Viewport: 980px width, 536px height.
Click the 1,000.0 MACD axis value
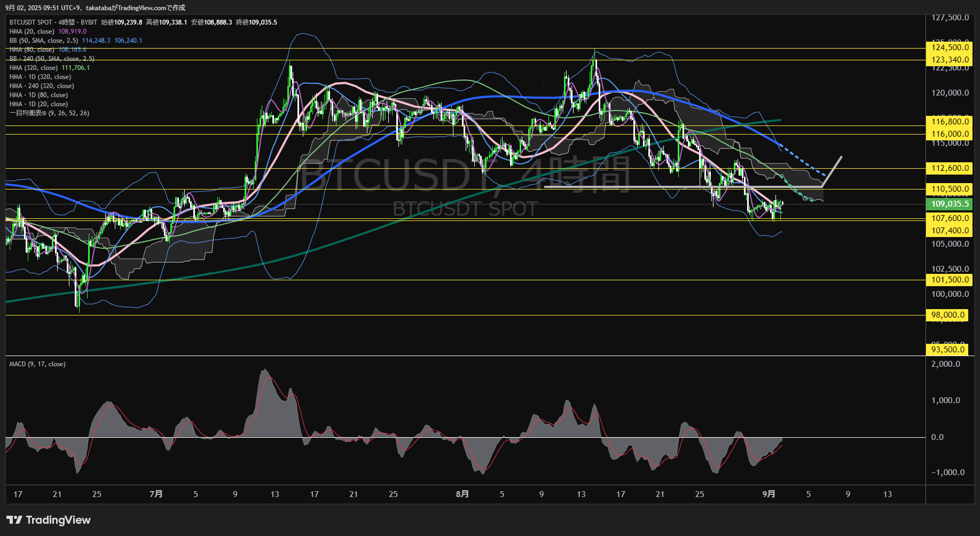point(945,400)
